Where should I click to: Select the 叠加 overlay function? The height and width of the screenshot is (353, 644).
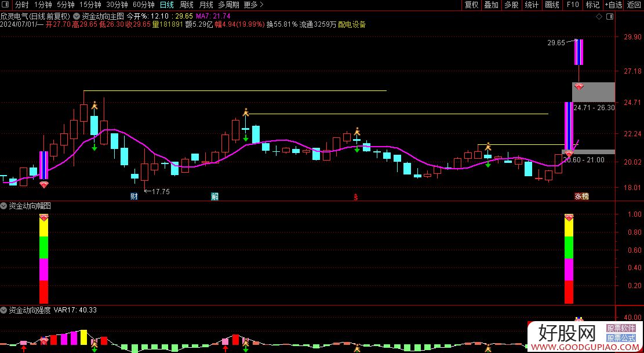point(490,5)
